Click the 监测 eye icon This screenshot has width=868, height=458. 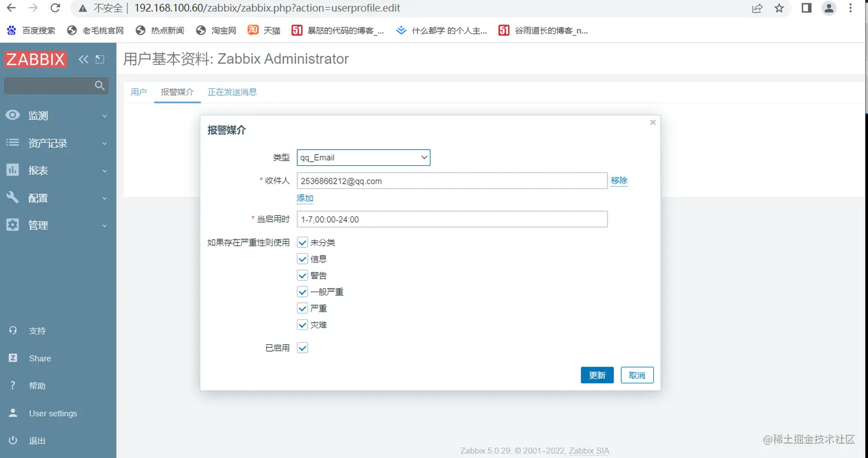click(13, 115)
